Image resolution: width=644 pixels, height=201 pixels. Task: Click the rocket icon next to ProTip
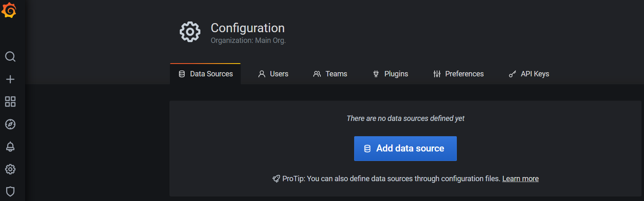point(276,179)
